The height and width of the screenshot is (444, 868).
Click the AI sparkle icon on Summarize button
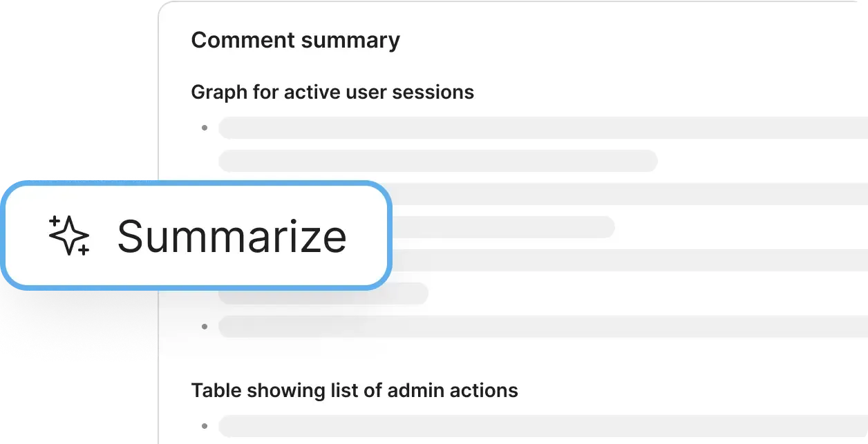[x=68, y=235]
